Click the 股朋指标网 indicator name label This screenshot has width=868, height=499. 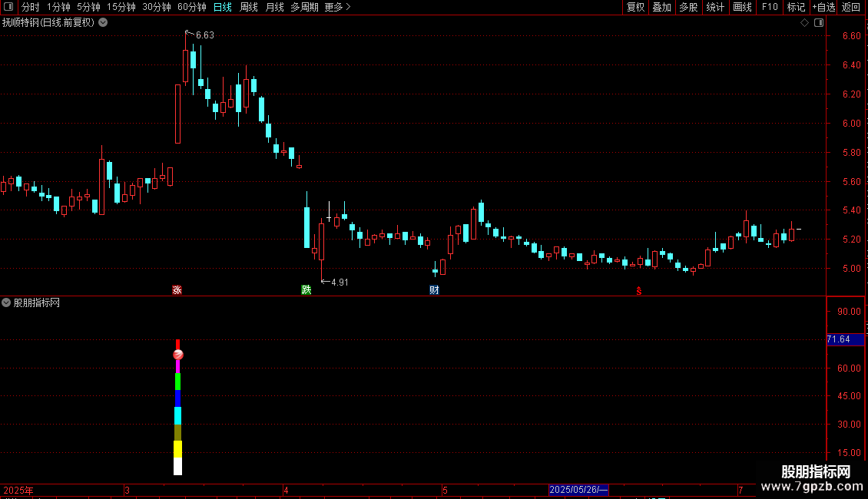(37, 302)
